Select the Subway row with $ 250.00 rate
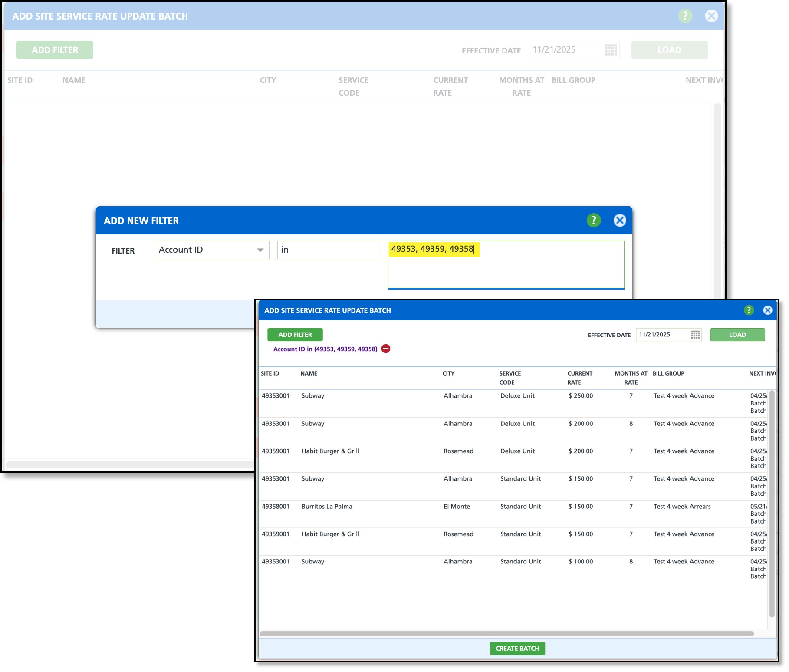The image size is (789, 672). [x=513, y=404]
